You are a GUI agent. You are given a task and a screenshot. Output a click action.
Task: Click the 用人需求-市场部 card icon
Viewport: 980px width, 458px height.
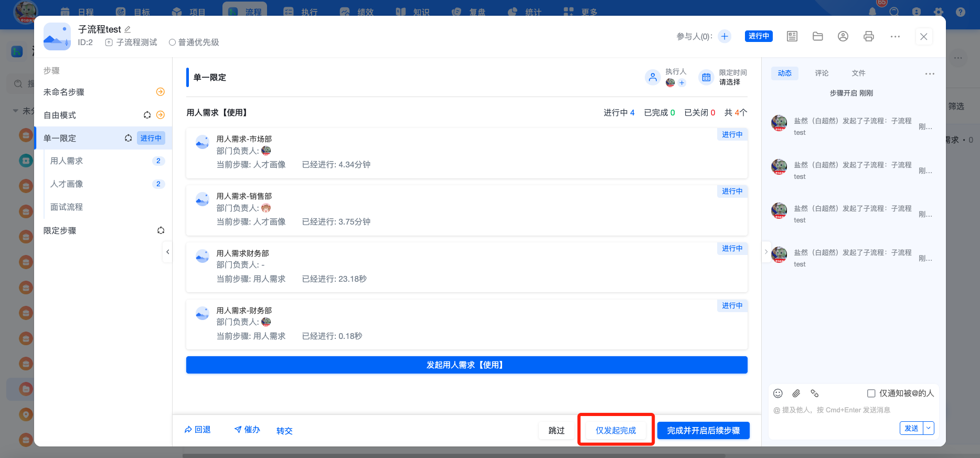click(202, 142)
